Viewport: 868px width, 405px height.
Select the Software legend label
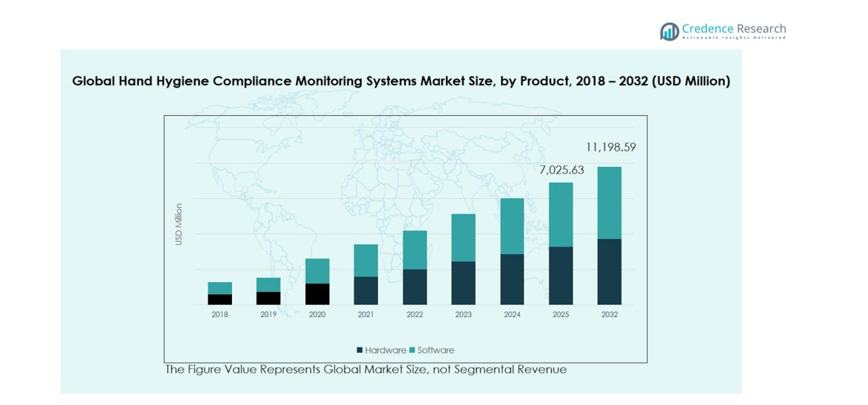(x=435, y=350)
